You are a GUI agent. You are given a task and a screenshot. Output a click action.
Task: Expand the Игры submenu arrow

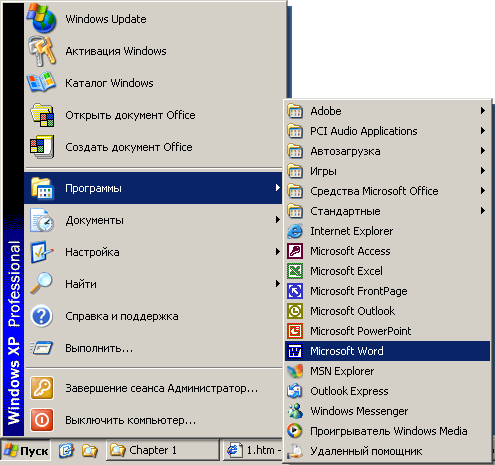483,171
